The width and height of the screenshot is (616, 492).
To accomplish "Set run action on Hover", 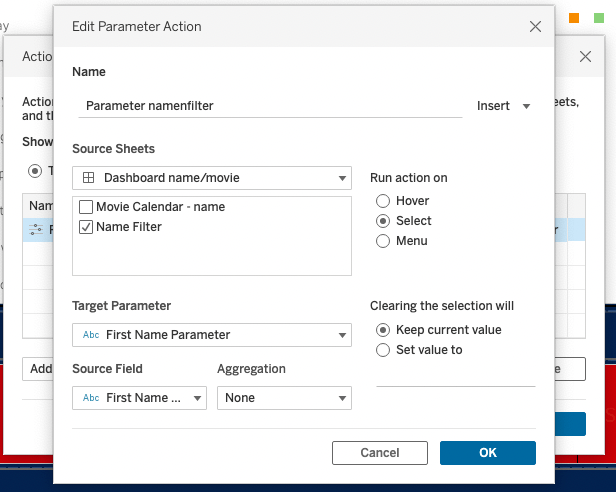I will pos(383,201).
